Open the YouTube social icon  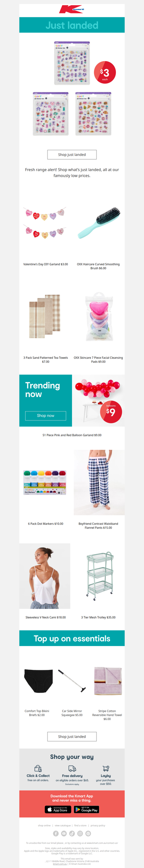point(64,833)
